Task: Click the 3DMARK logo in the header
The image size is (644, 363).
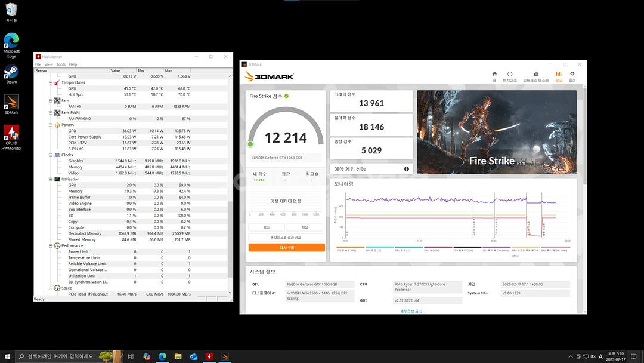Action: point(270,76)
